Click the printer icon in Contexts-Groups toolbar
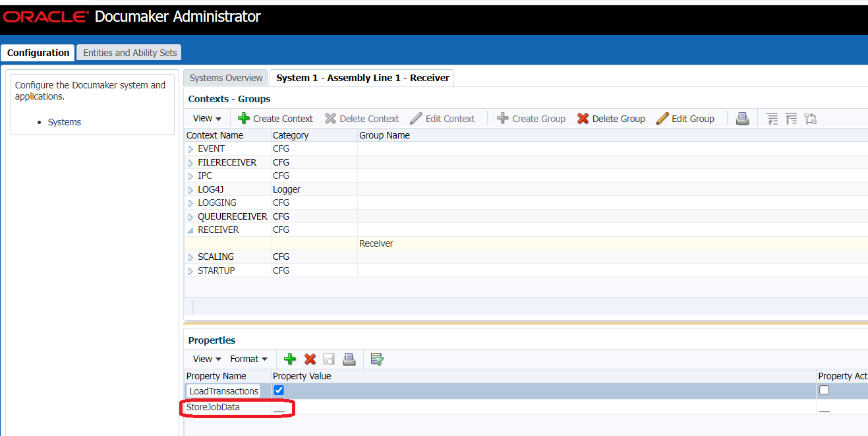868x436 pixels. click(742, 118)
